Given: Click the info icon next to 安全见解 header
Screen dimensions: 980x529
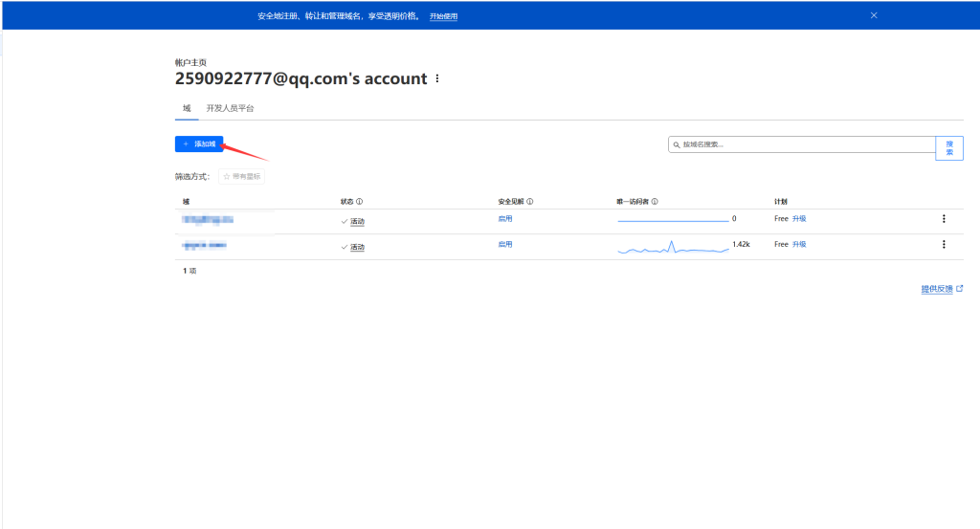Looking at the screenshot, I should click(530, 202).
